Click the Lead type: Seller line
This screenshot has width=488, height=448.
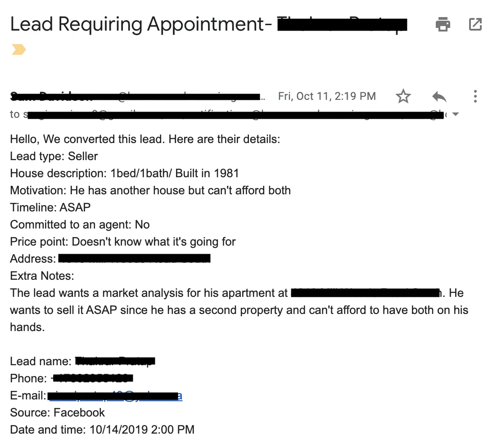(54, 156)
